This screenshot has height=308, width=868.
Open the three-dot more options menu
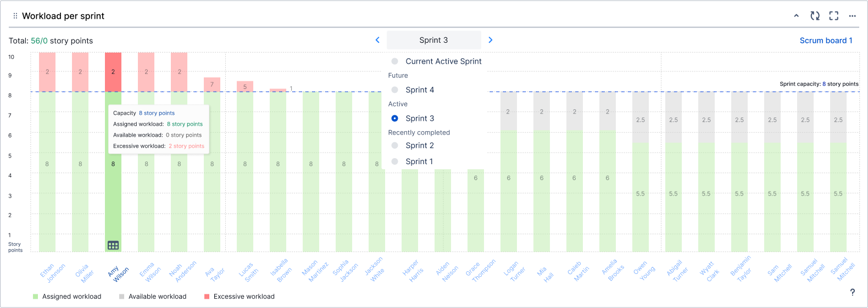853,16
